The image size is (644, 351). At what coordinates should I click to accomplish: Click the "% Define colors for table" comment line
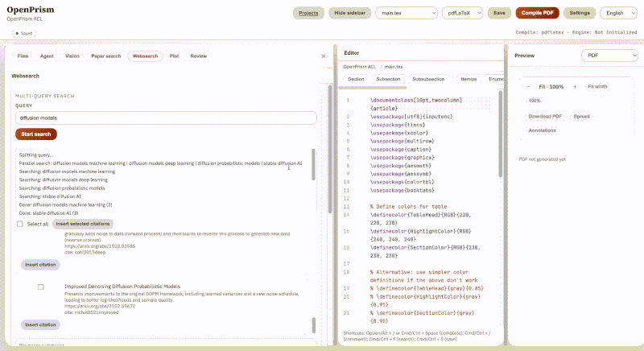(x=408, y=207)
